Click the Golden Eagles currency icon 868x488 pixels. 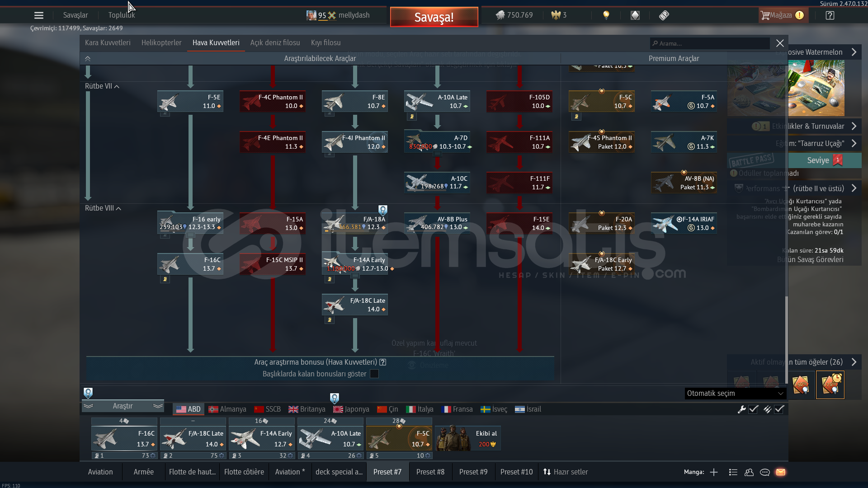556,15
